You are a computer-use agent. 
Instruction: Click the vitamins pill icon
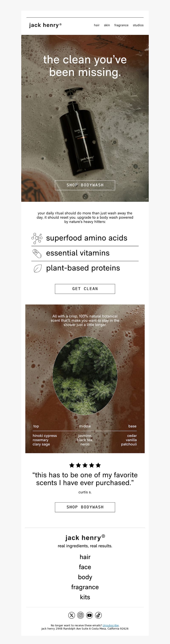(37, 253)
